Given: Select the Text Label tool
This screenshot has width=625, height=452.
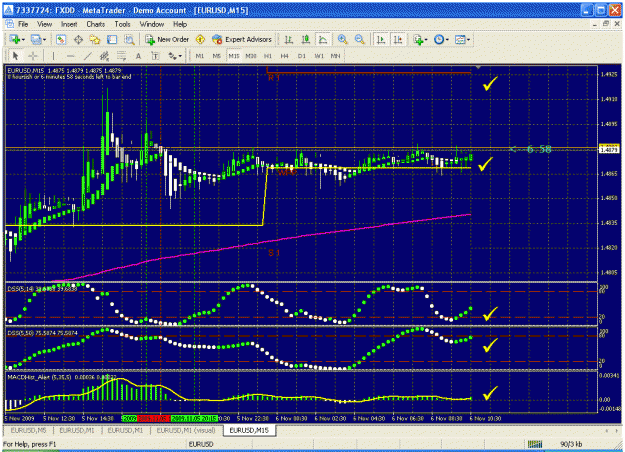Looking at the screenshot, I should pos(155,56).
